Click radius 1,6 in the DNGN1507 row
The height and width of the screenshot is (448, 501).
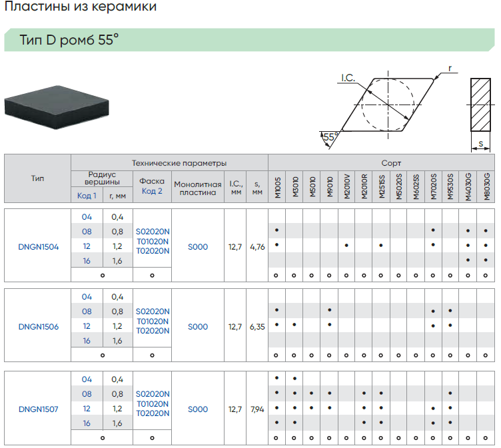click(x=117, y=423)
